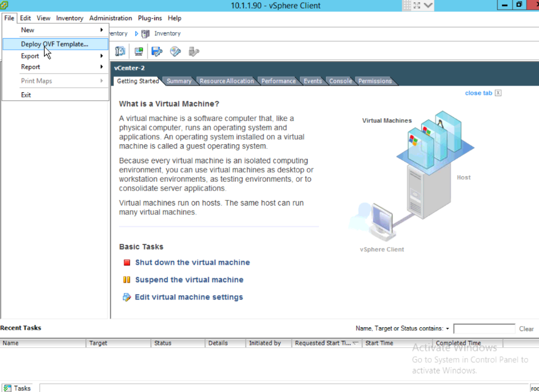Open the File menu
This screenshot has width=539, height=392.
pyautogui.click(x=9, y=18)
